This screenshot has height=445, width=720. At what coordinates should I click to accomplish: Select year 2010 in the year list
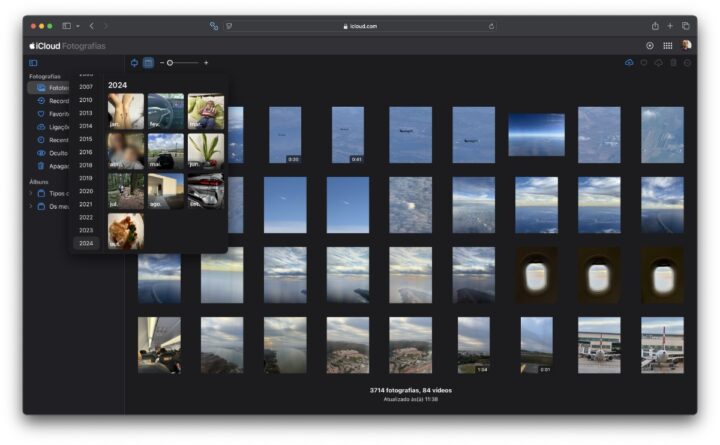point(86,100)
